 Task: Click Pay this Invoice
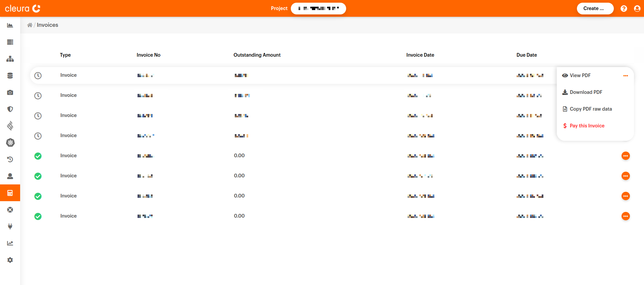[587, 126]
